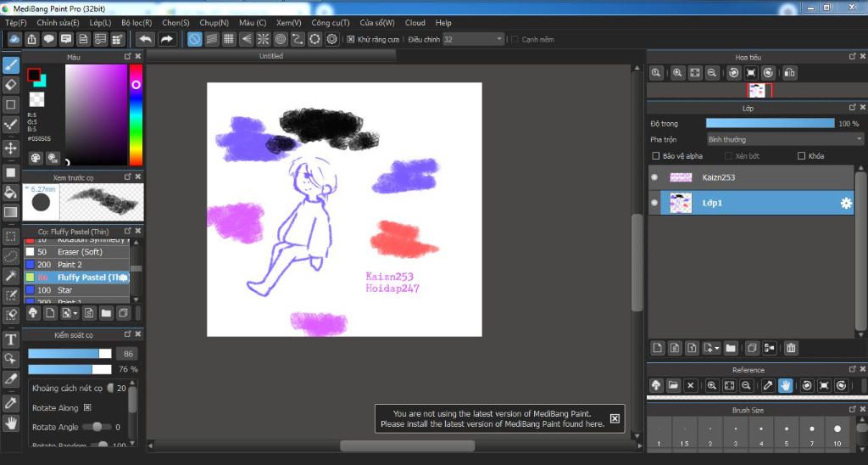
Task: Enable Bảo vệ alpha checkbox
Action: [656, 156]
